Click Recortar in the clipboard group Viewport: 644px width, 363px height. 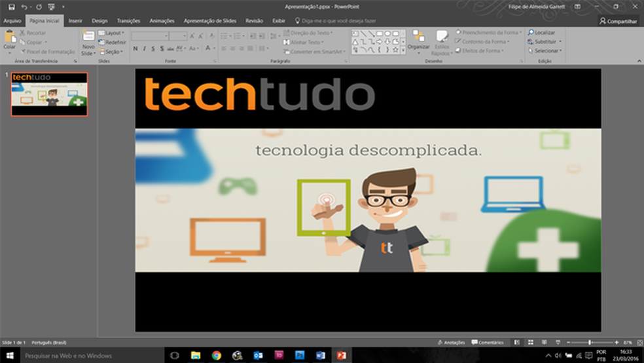[x=33, y=33]
